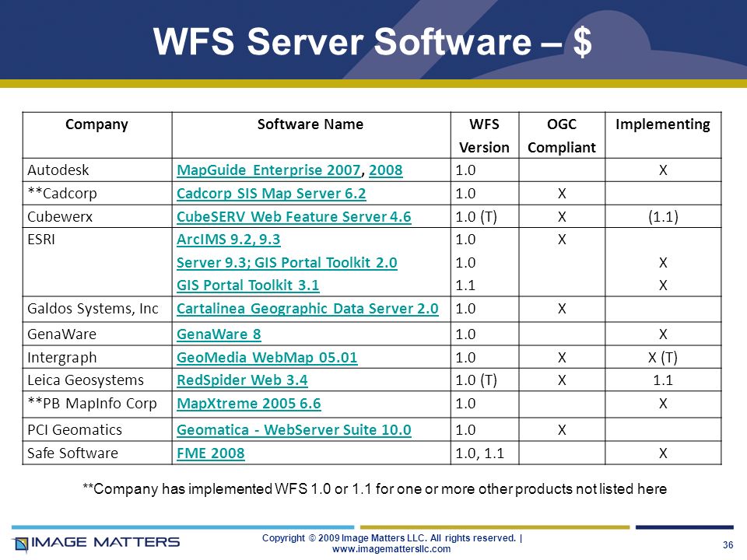Click the 1.0 (T) version in Cubewerx row

476,217
